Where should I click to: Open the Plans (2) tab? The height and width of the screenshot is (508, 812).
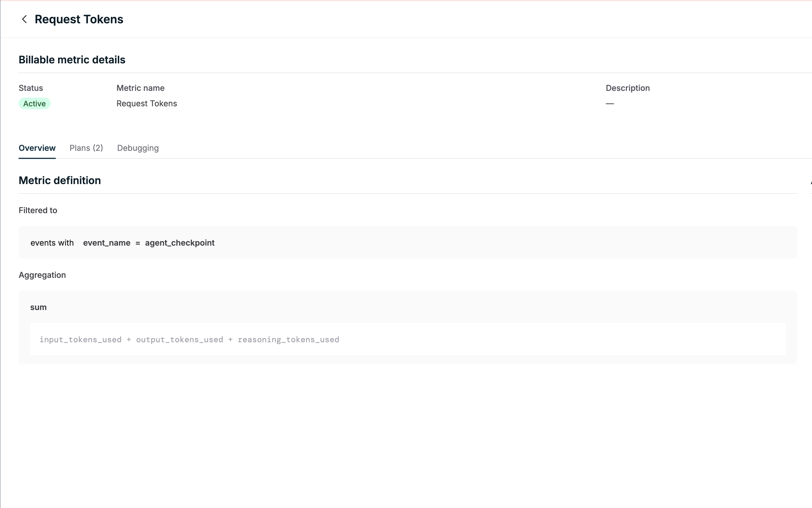click(x=86, y=148)
